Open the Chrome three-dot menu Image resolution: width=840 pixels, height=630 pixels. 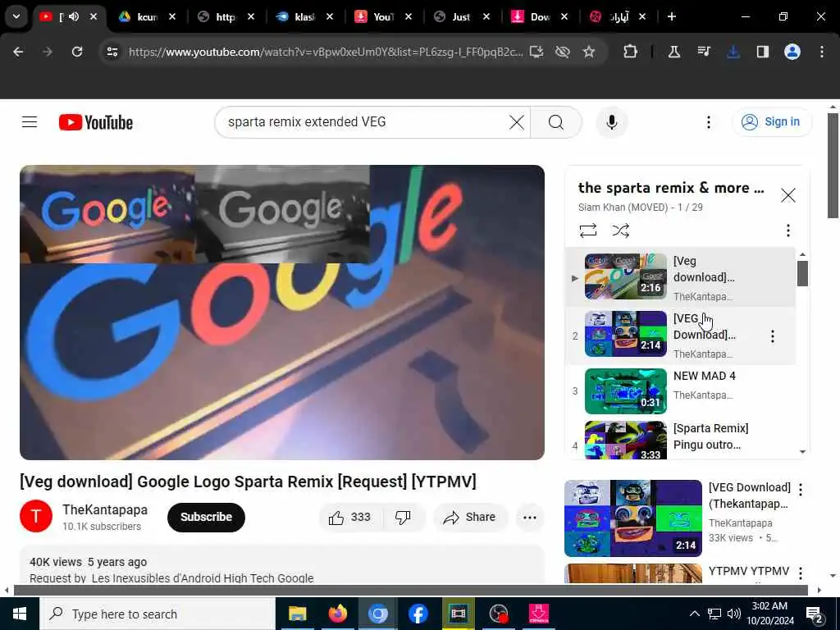coord(822,52)
